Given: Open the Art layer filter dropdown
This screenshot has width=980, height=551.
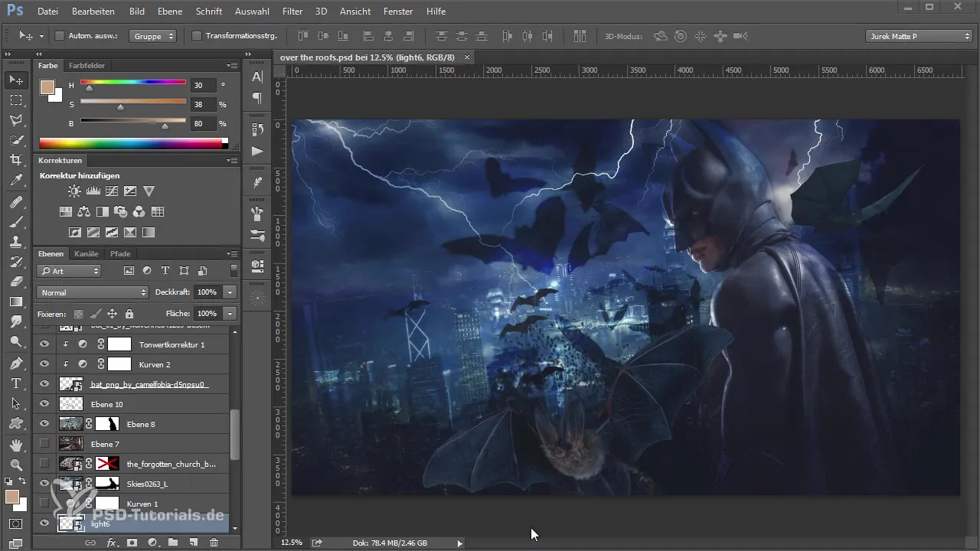Looking at the screenshot, I should 69,271.
